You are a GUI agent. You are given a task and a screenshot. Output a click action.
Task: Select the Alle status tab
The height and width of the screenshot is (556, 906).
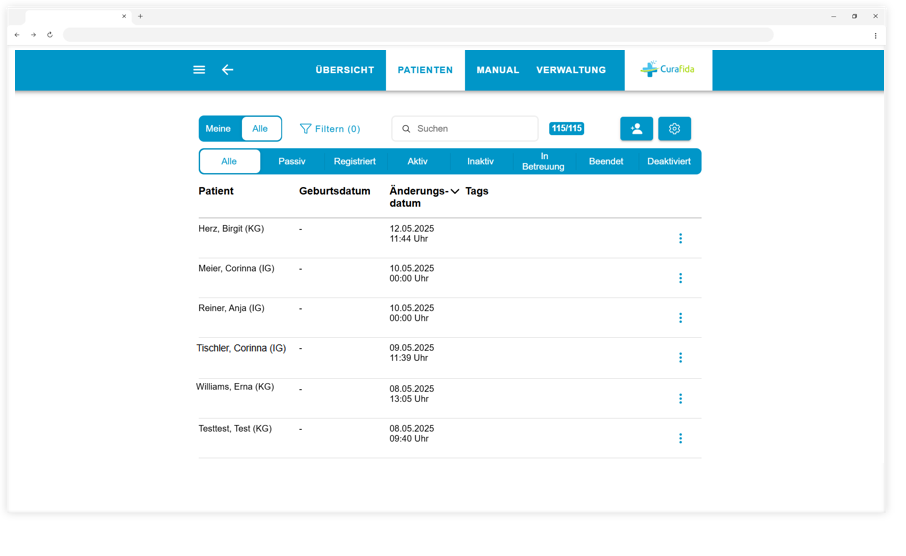coord(229,161)
